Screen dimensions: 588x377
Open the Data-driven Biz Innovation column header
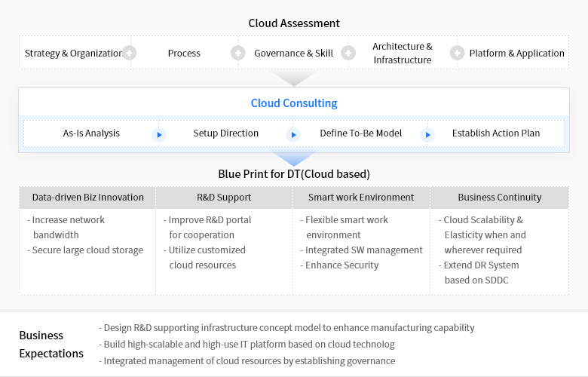[x=87, y=198]
